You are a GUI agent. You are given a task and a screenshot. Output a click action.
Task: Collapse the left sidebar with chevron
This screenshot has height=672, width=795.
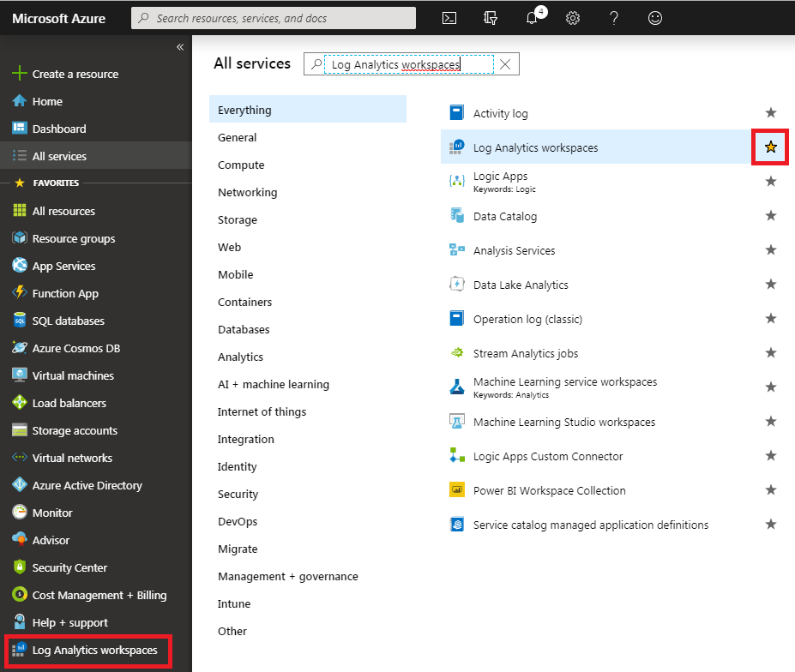click(180, 47)
